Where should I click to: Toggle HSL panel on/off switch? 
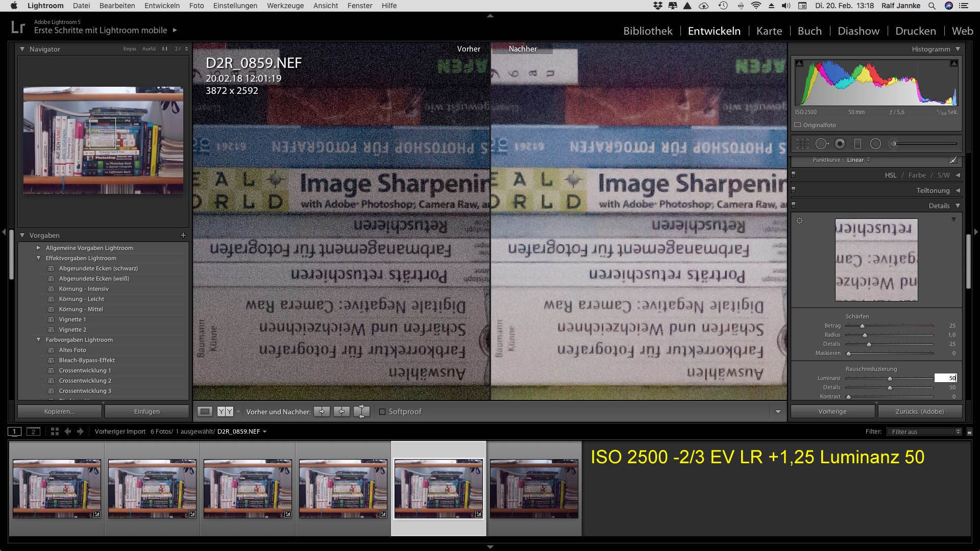pos(793,175)
